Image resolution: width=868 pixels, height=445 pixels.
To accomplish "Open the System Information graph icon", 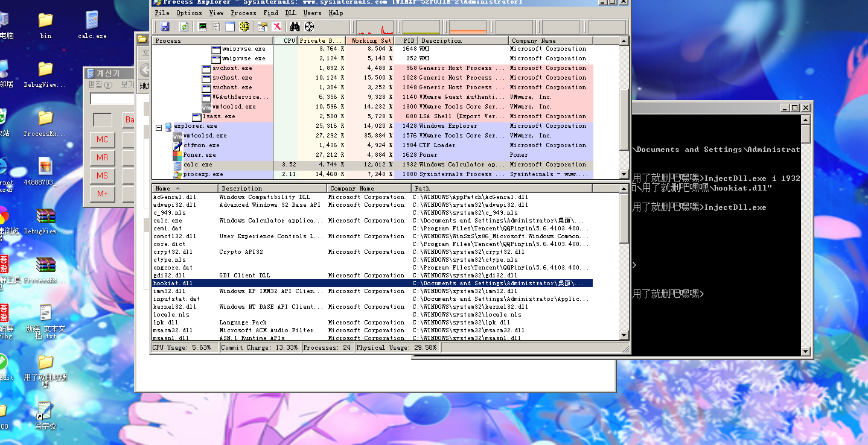I will [x=203, y=27].
